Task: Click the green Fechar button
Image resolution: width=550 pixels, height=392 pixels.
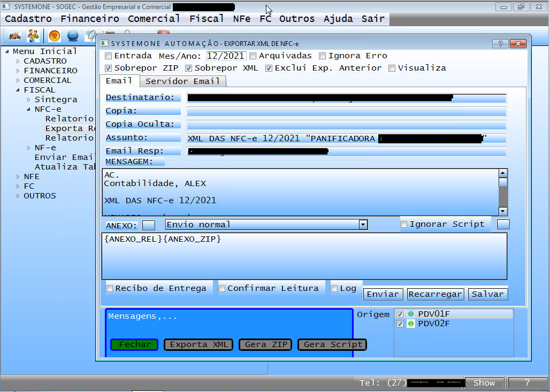Action: [134, 344]
